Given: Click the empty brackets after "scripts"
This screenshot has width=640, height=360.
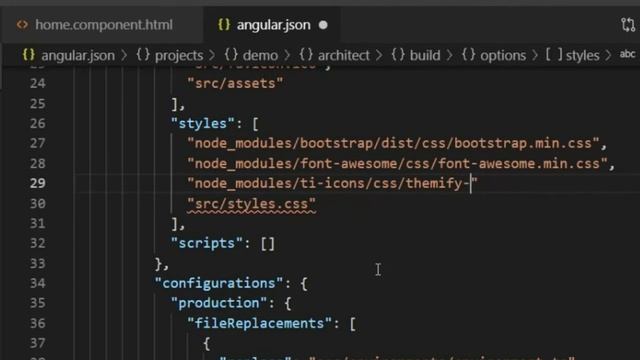Looking at the screenshot, I should pos(268,244).
